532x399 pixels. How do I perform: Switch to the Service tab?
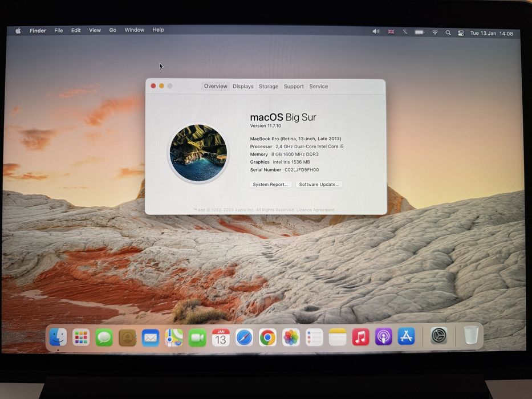[x=318, y=87]
